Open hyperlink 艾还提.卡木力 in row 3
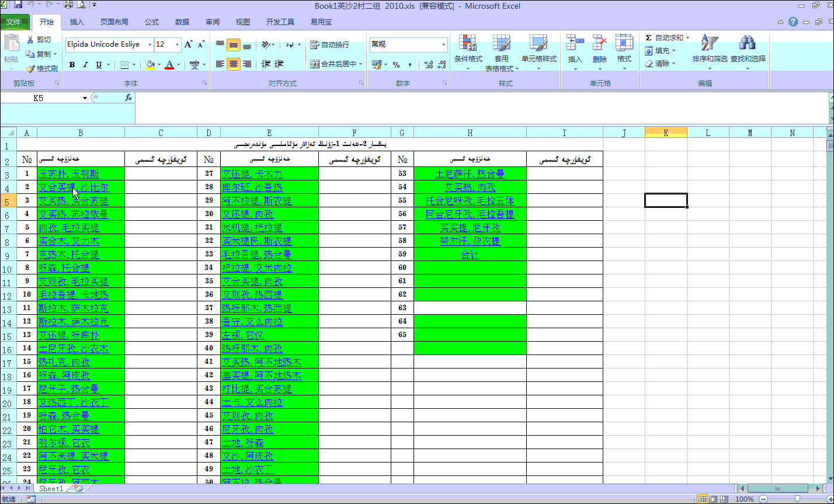This screenshot has height=504, width=834. [x=252, y=173]
